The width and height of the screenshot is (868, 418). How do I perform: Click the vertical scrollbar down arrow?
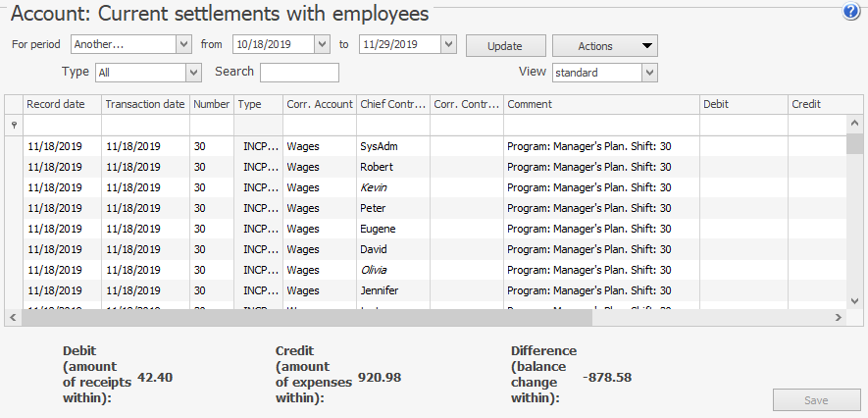pos(855,301)
